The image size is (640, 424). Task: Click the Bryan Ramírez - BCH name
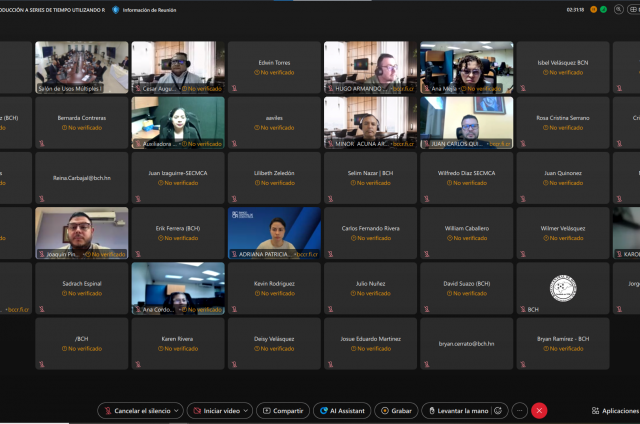(x=563, y=339)
